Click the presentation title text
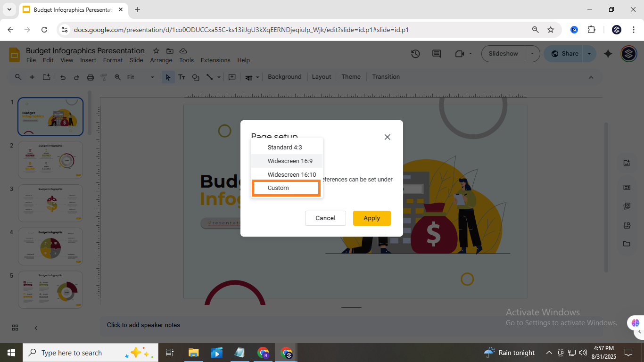Screen dimensions: 644x362 tap(85, 50)
